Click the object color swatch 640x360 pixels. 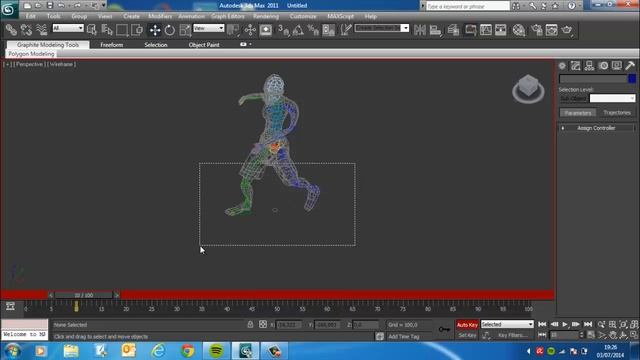point(632,79)
